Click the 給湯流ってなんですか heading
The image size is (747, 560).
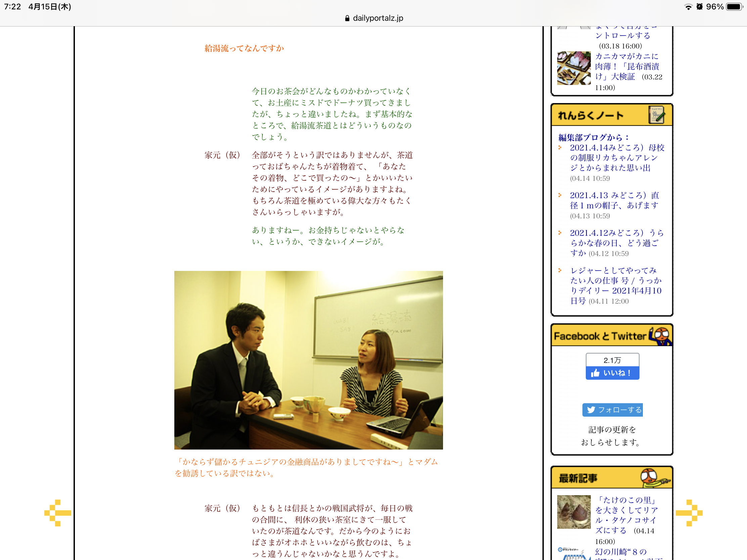pos(244,48)
